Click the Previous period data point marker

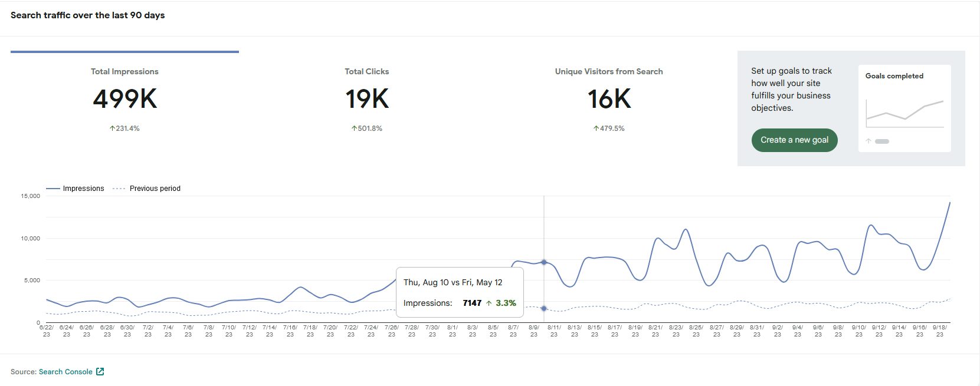pos(544,308)
